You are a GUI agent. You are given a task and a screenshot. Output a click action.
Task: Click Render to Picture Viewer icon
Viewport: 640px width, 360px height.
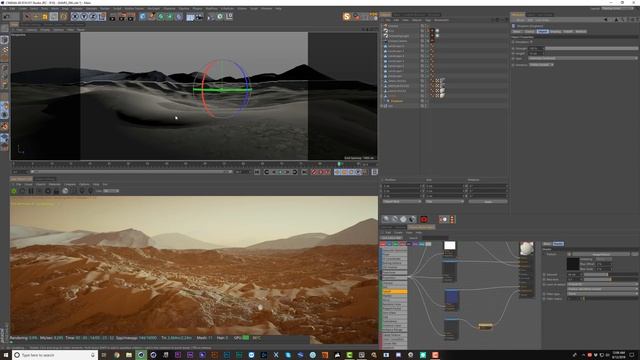point(122,17)
